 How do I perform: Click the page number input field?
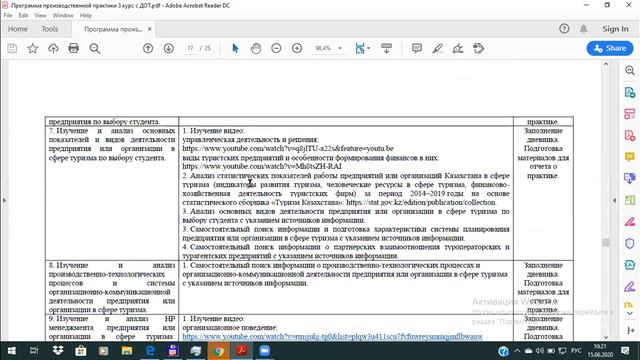190,48
